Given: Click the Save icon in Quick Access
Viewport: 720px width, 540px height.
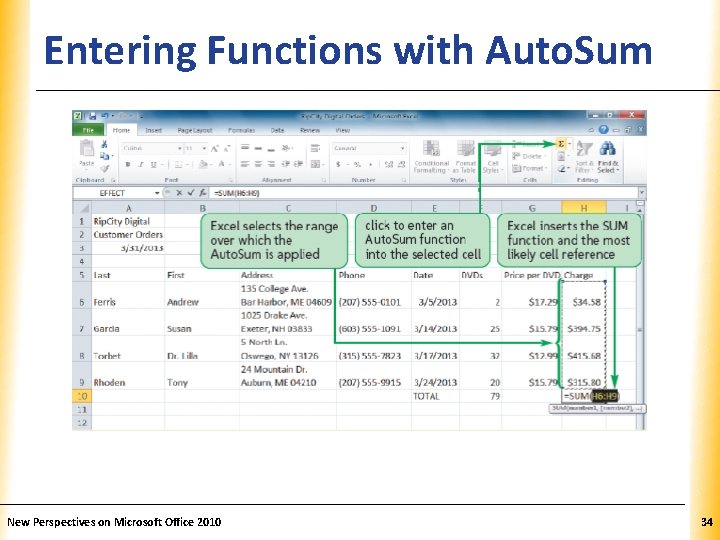Looking at the screenshot, I should [92, 116].
